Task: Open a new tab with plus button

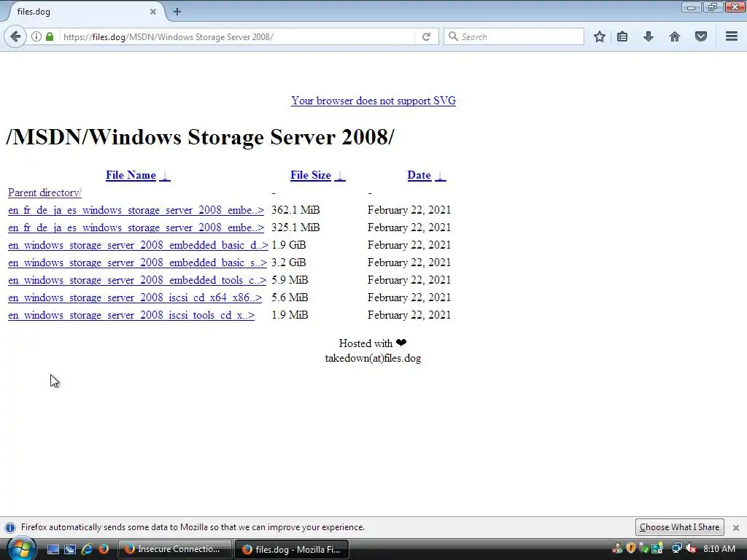Action: coord(177,12)
